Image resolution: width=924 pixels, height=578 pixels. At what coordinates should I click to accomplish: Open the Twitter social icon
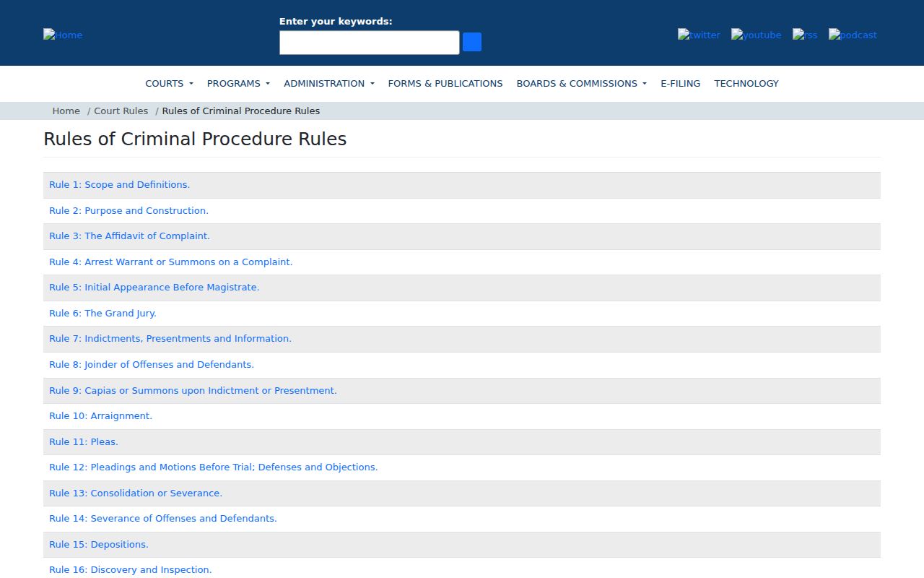(699, 35)
